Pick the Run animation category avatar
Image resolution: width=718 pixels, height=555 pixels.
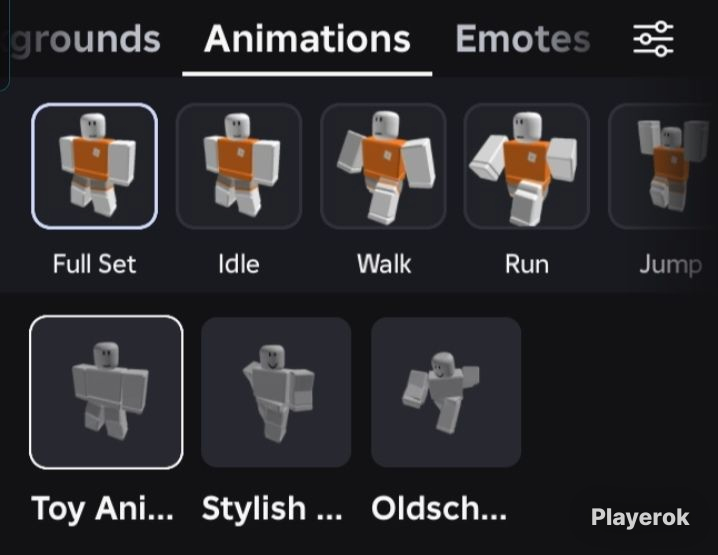point(527,166)
